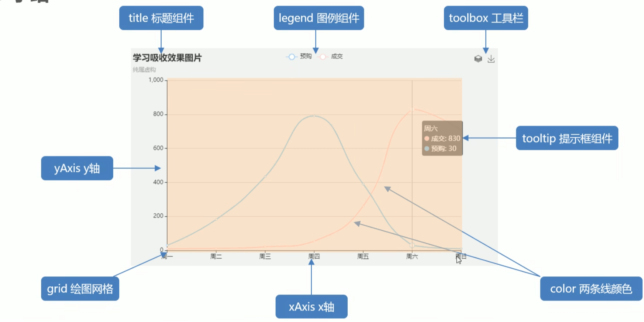The image size is (644, 322).
Task: Open the data view toolbox icon
Action: coord(478,59)
